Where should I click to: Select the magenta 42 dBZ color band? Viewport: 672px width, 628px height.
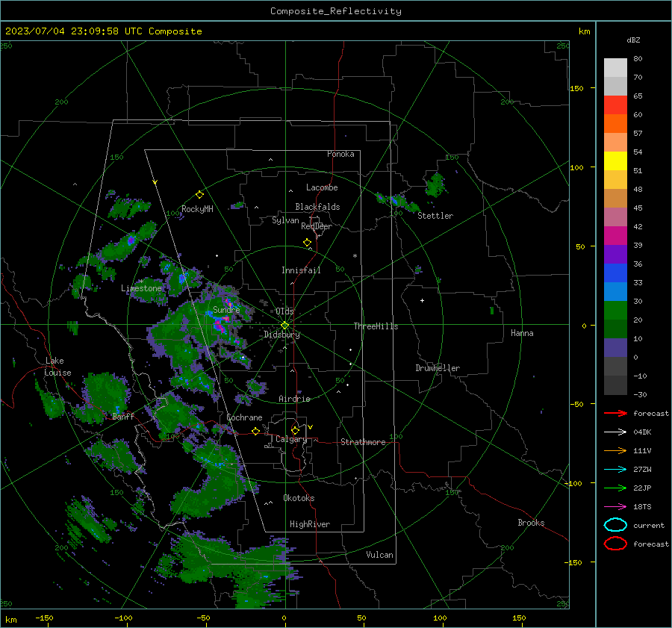click(615, 236)
